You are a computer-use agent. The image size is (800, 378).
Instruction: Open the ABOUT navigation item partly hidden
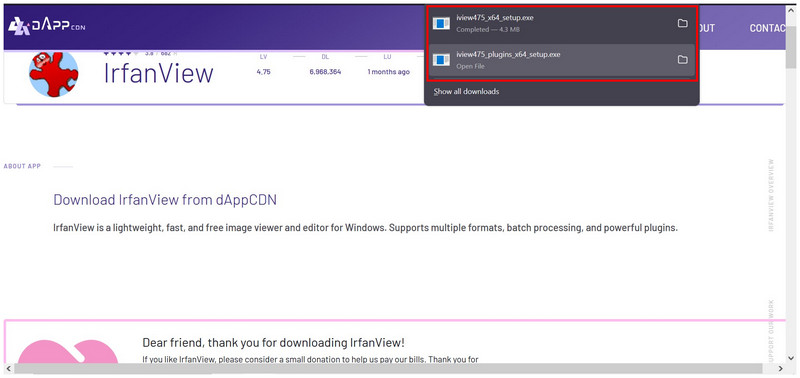click(707, 28)
